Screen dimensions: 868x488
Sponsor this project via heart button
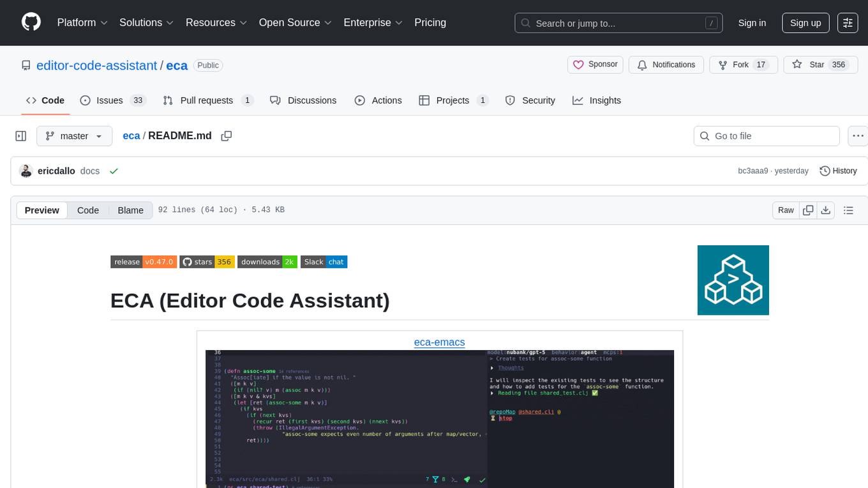(595, 65)
